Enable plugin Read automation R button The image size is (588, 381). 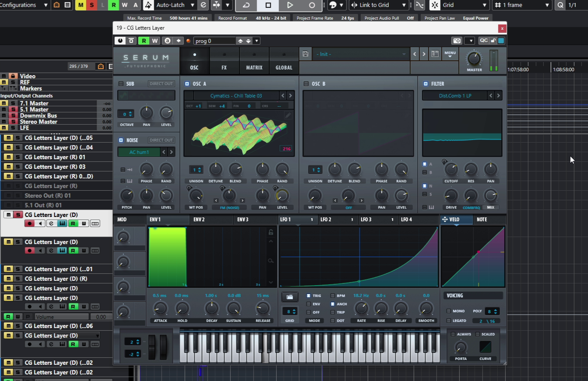144,41
